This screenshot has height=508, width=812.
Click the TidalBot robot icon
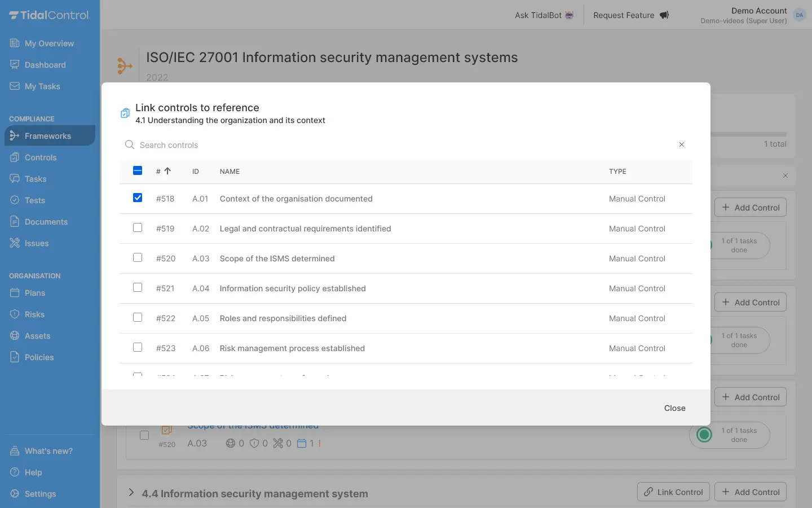coord(570,15)
